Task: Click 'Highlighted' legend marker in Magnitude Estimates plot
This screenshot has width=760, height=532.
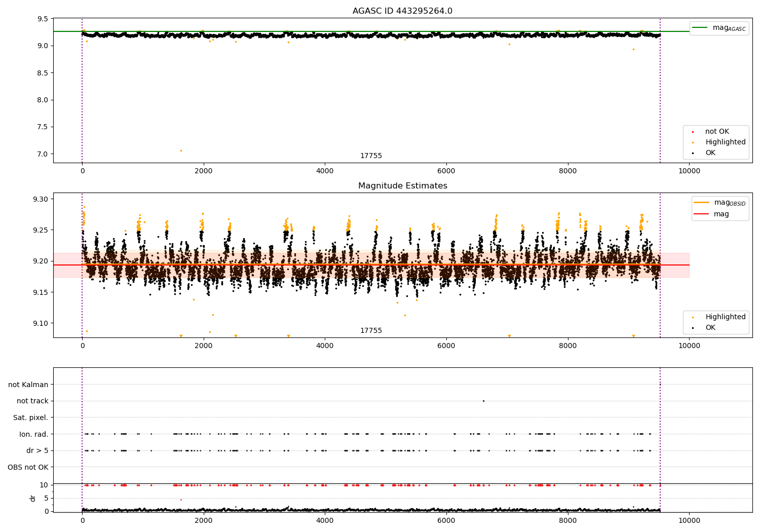Action: point(693,317)
